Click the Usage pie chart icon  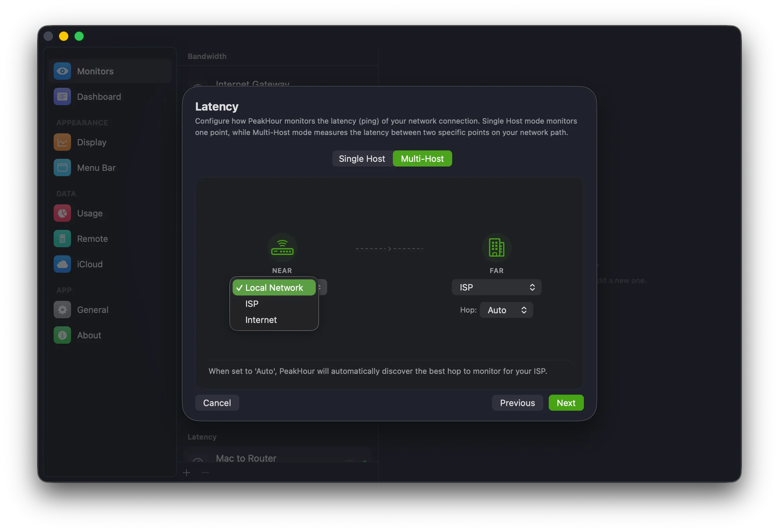point(62,213)
